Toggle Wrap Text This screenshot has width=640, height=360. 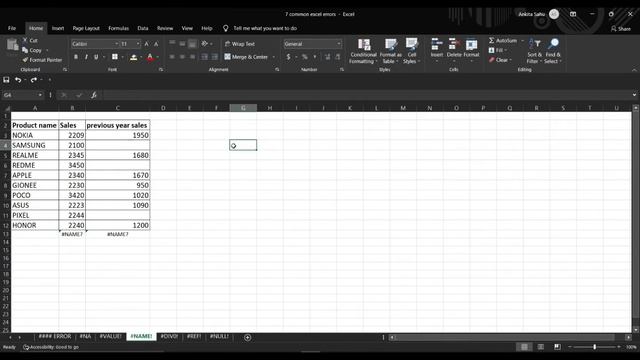pyautogui.click(x=240, y=44)
